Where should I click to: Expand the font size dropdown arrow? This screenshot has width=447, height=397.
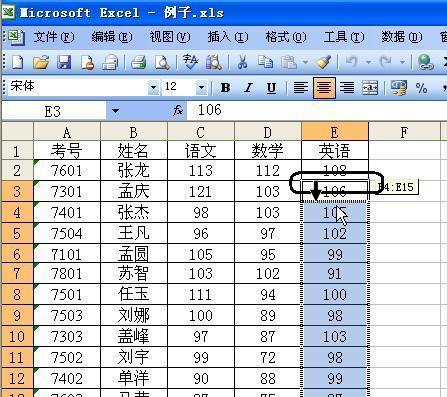coord(201,88)
